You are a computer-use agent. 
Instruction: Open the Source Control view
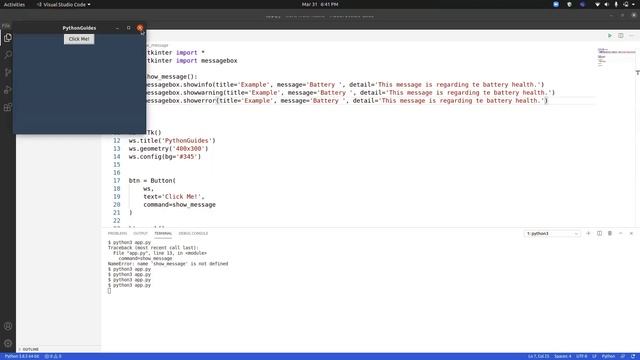(8, 72)
